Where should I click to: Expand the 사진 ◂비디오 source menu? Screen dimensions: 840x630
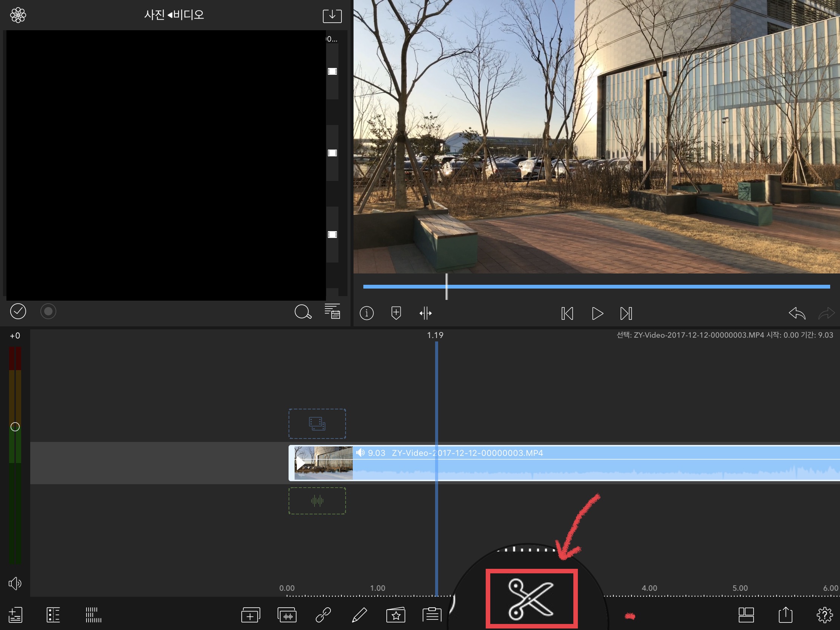point(174,15)
